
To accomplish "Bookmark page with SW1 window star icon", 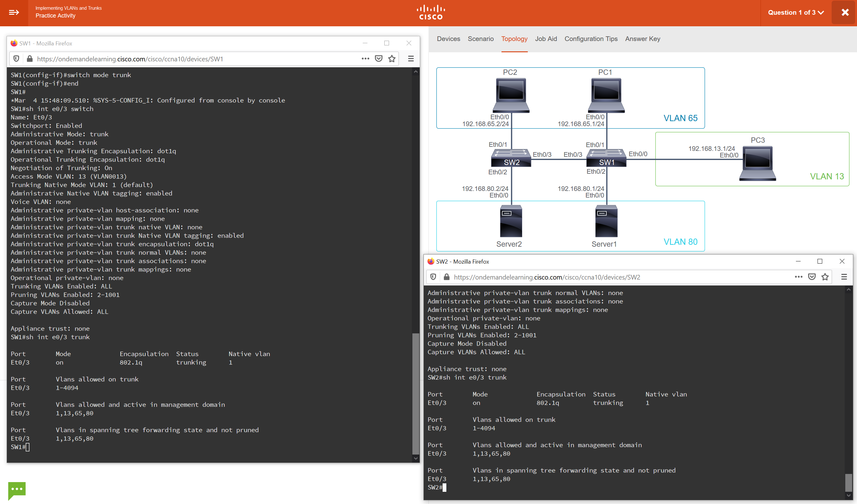I will coord(392,59).
